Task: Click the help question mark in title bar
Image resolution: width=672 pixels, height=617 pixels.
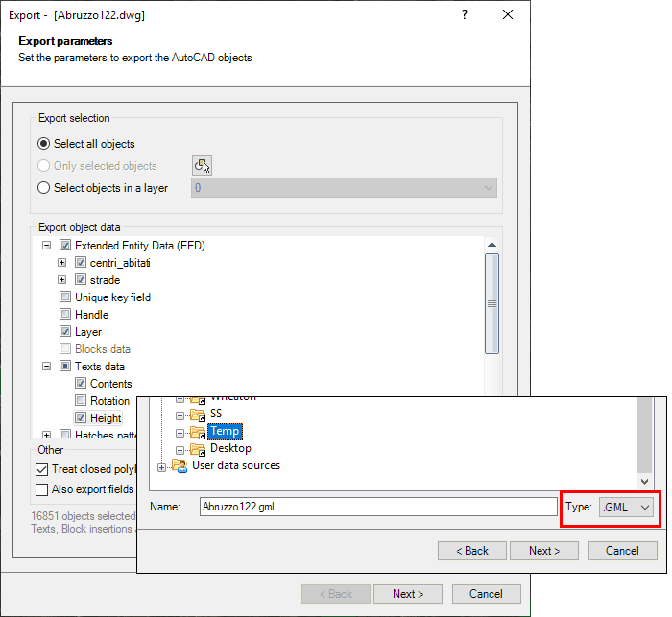Action: click(x=465, y=15)
